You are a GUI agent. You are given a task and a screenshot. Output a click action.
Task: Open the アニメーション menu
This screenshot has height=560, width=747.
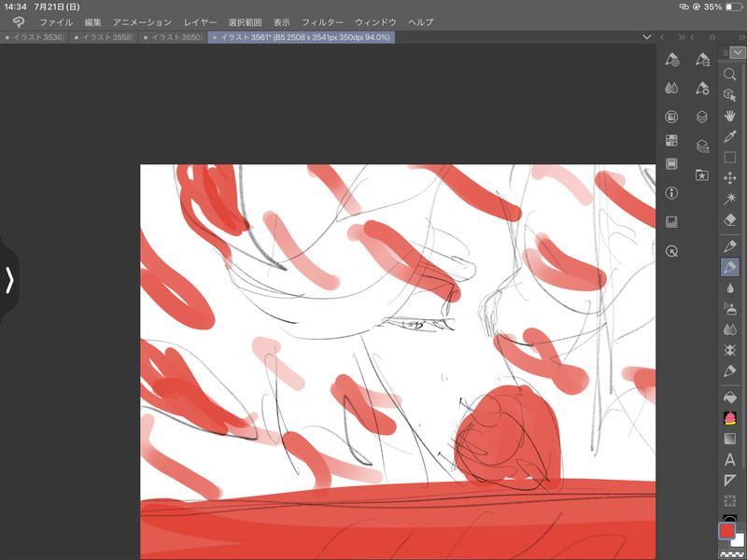click(142, 21)
